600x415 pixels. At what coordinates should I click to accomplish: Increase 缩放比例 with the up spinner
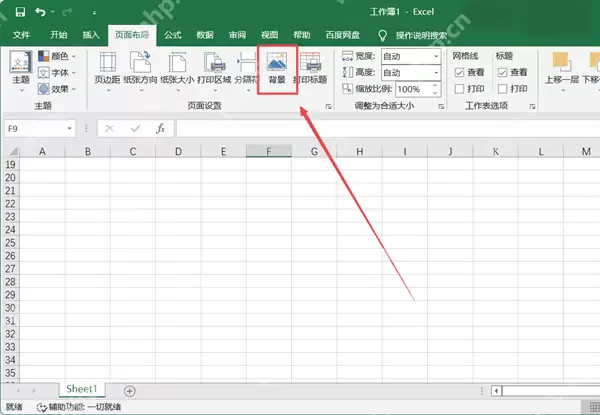[435, 86]
